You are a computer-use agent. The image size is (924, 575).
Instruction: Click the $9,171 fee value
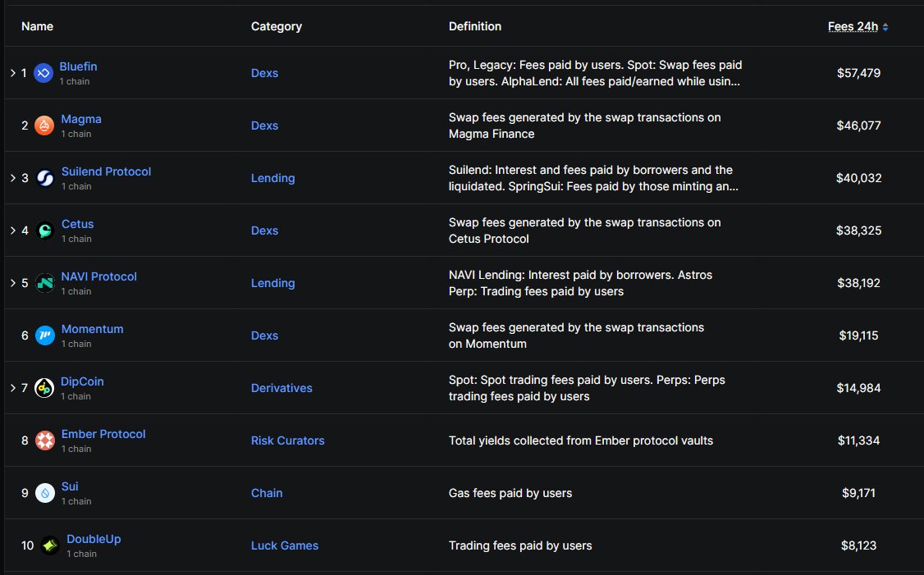pos(858,492)
